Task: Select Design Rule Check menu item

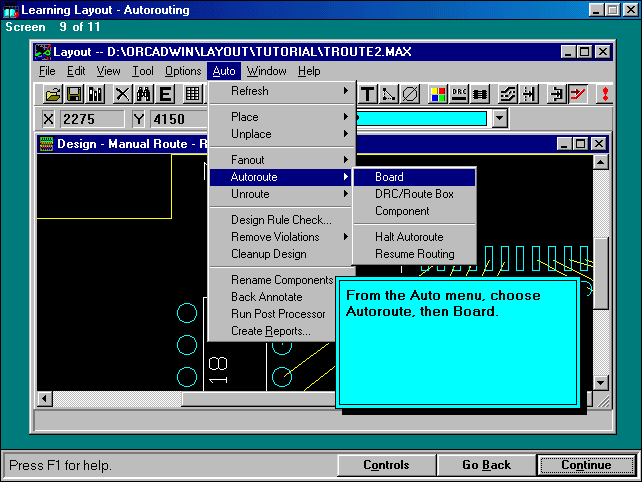Action: (x=281, y=220)
